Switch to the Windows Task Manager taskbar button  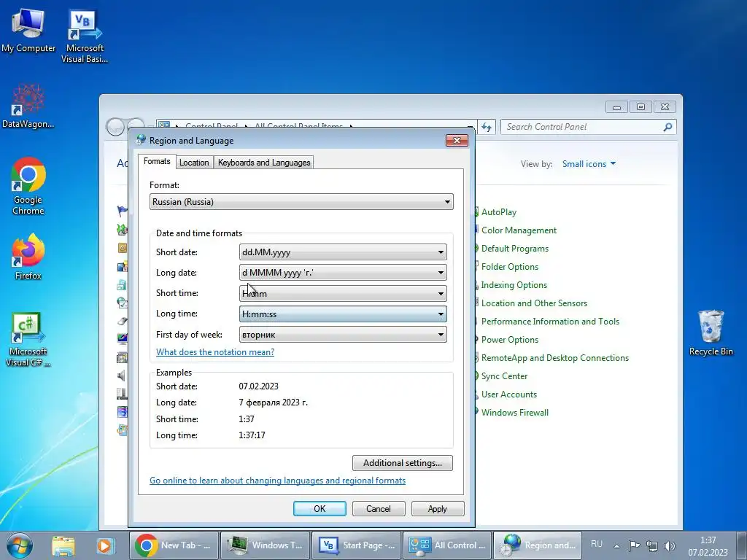[266, 545]
